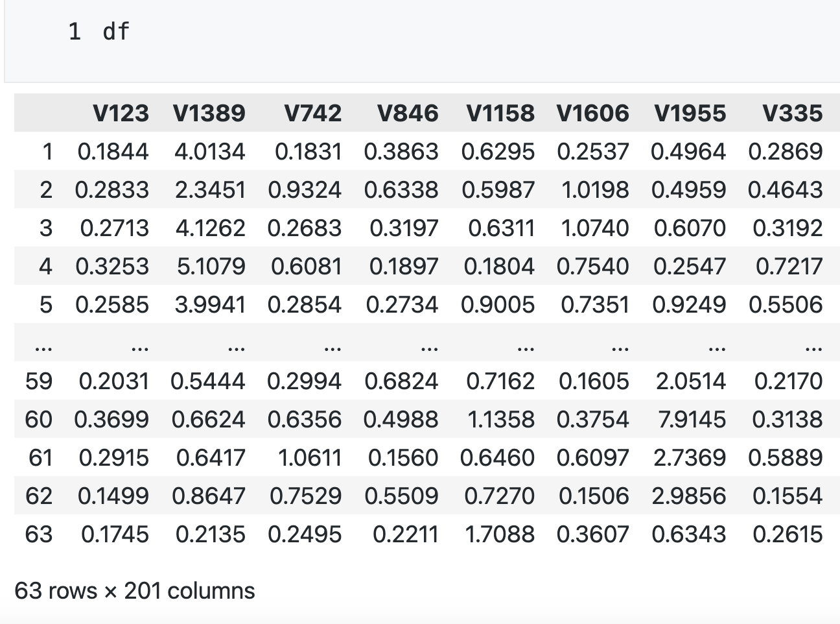Select the V846 column header

click(408, 114)
